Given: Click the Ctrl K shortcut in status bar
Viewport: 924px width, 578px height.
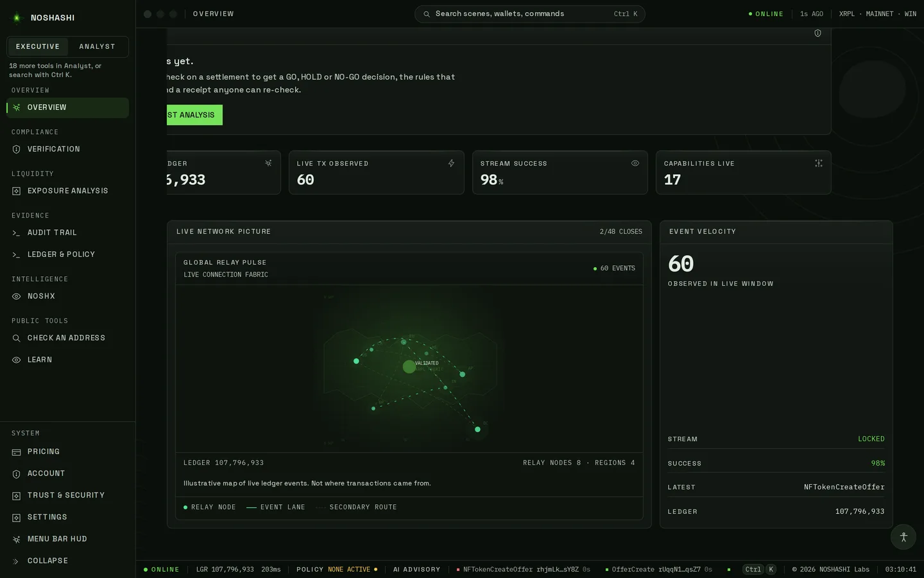Looking at the screenshot, I should point(760,570).
